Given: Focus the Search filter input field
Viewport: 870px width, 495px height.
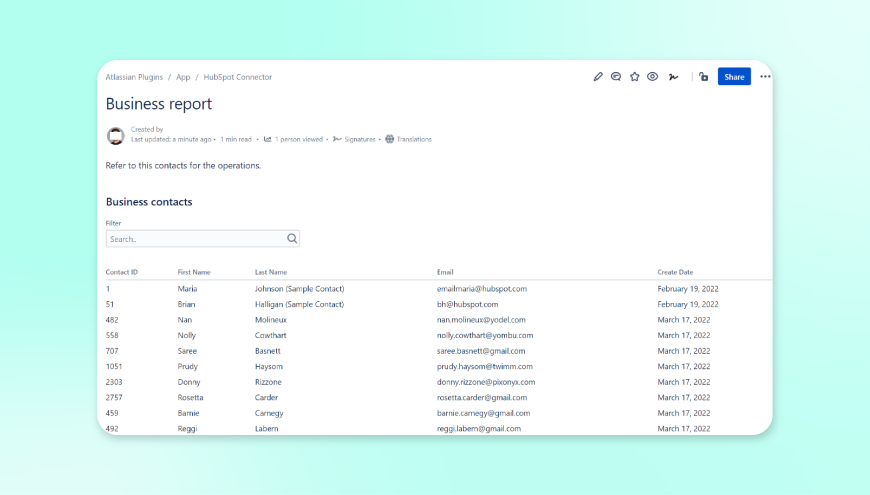Looking at the screenshot, I should tap(203, 239).
